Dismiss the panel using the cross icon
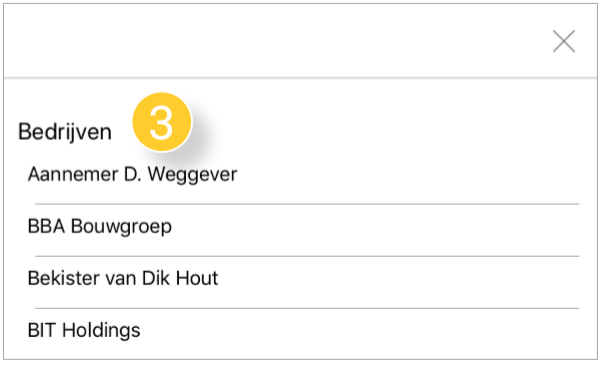Image resolution: width=603 pixels, height=365 pixels. coord(563,41)
